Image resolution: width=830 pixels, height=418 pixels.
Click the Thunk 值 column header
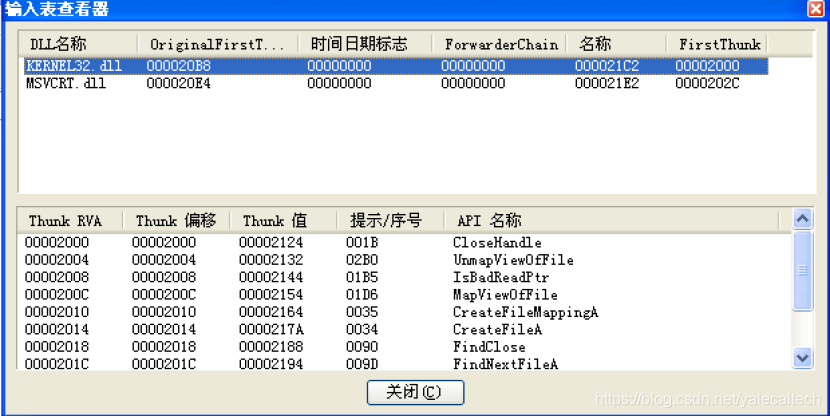pos(283,220)
